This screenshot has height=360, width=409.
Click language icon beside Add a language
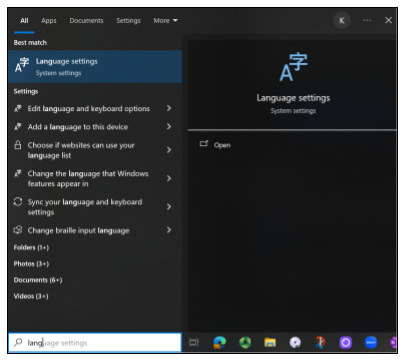pyautogui.click(x=18, y=127)
